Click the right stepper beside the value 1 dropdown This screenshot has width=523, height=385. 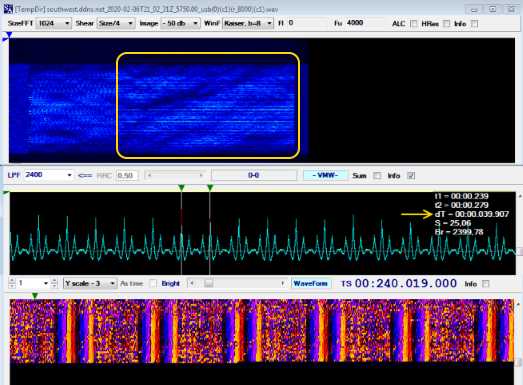(55, 283)
